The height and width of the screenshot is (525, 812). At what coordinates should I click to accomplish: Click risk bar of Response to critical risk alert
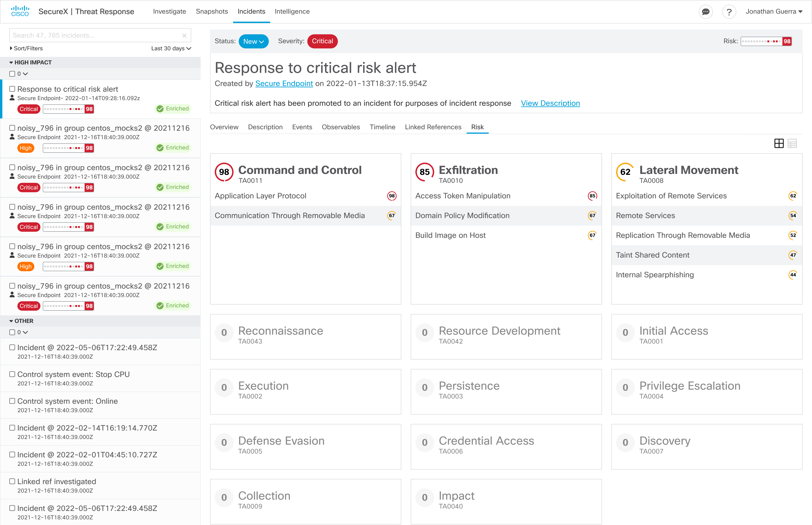click(68, 109)
